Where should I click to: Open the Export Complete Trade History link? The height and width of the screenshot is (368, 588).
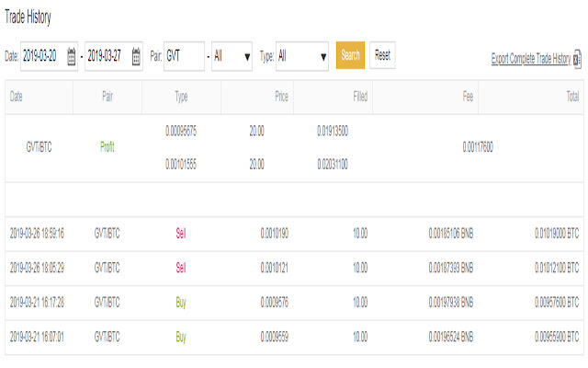coord(531,59)
